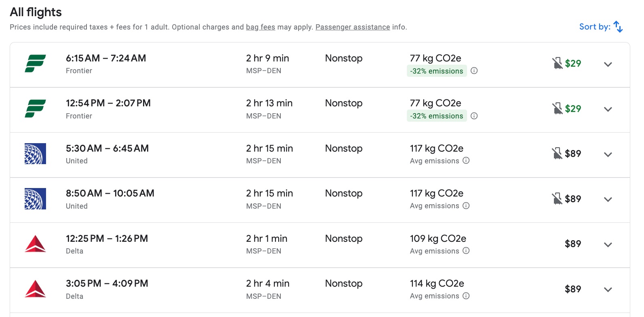Viewport: 644px width, 317px height.
Task: Click the All flights heading
Action: [x=36, y=12]
